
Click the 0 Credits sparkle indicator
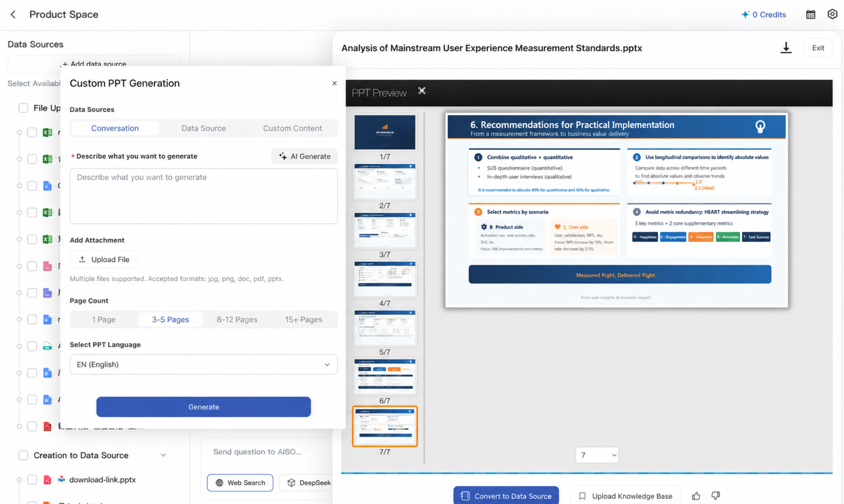(764, 15)
